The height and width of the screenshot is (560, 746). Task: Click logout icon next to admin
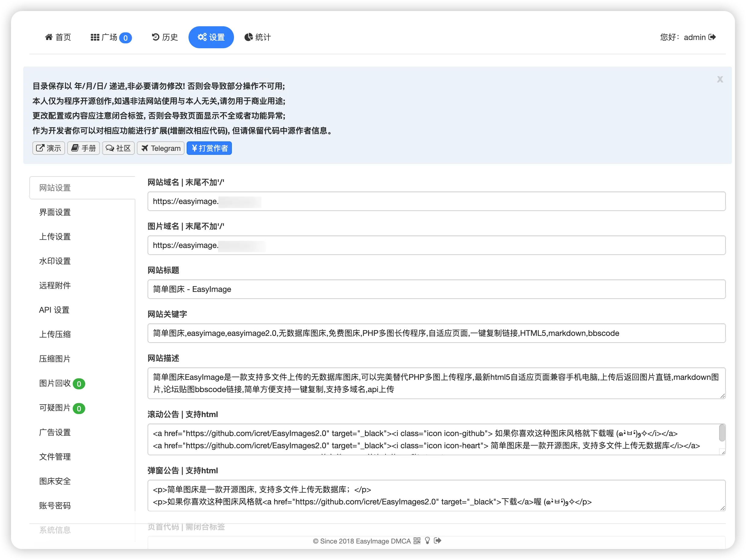coord(712,37)
